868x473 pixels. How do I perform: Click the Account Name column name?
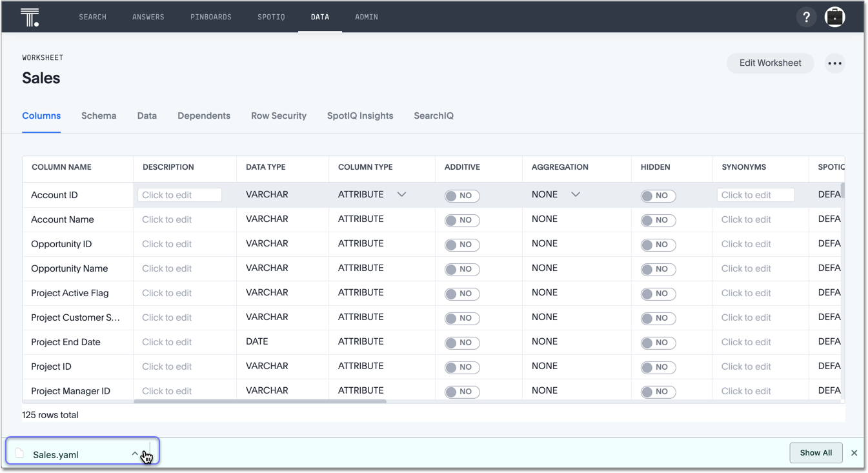pos(63,219)
